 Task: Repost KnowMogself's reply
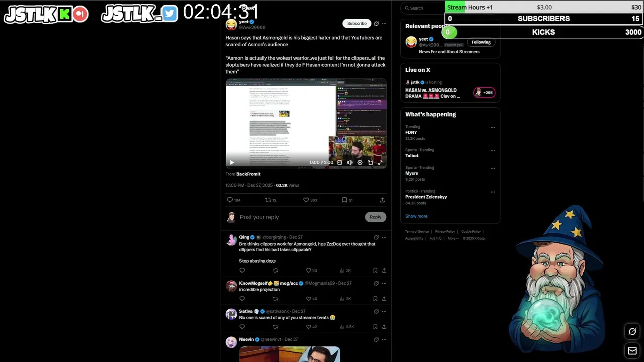[x=275, y=299]
